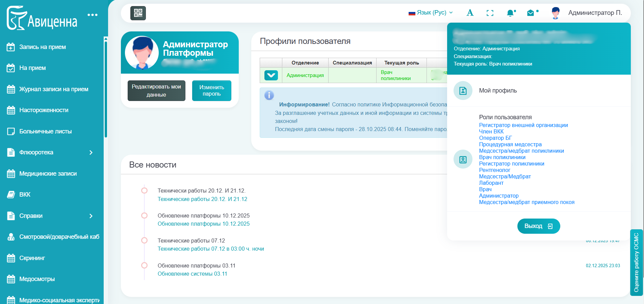Open Больничные листы menu item
This screenshot has width=644, height=304.
point(45,131)
